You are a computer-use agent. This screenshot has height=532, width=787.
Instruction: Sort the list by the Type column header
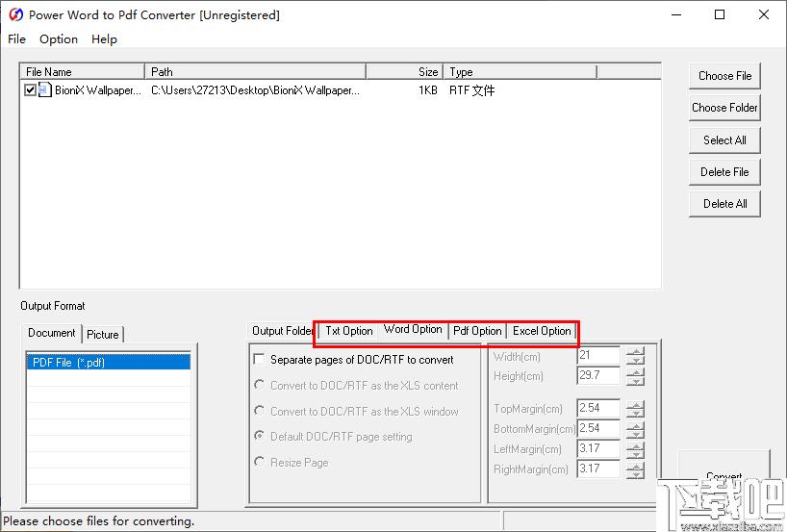(520, 72)
